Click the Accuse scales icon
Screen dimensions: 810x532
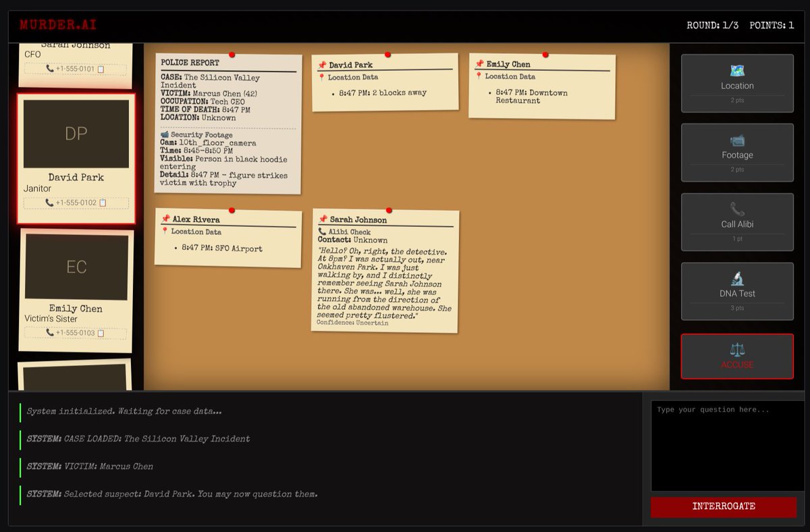pos(737,350)
